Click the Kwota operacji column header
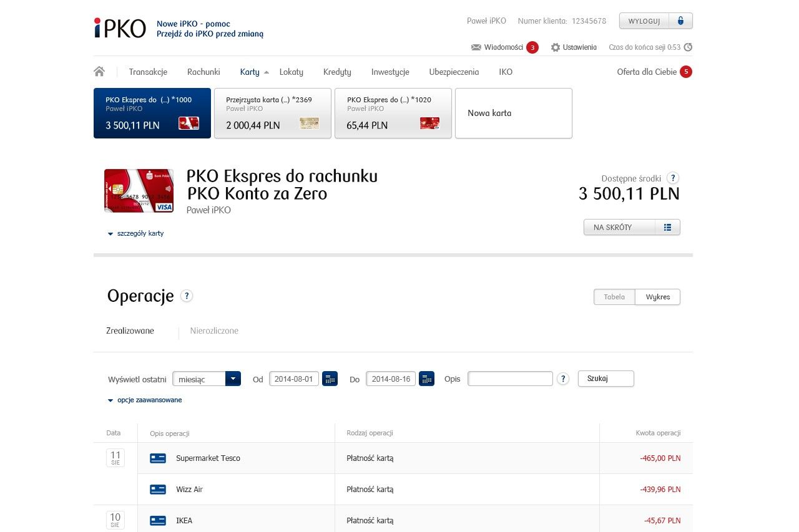 [x=658, y=433]
